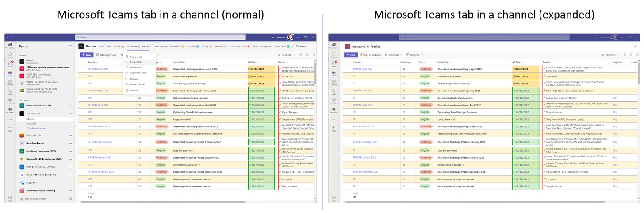Open Calls in the expanded window rail
The height and width of the screenshot is (213, 644).
click(333, 92)
